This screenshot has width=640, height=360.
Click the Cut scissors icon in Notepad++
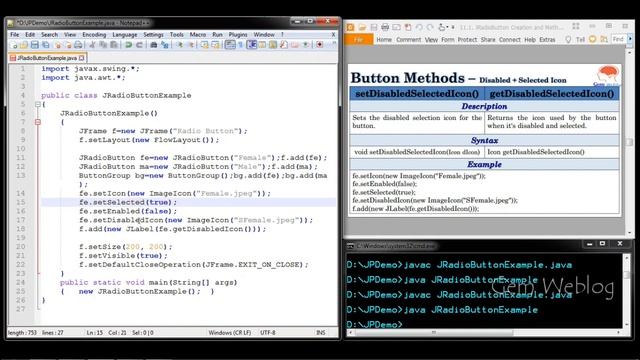coord(92,45)
